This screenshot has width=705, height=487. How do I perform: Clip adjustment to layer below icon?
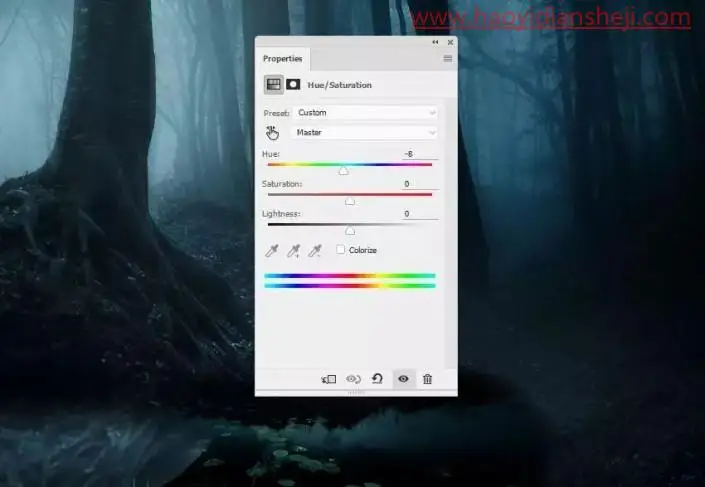pos(329,379)
